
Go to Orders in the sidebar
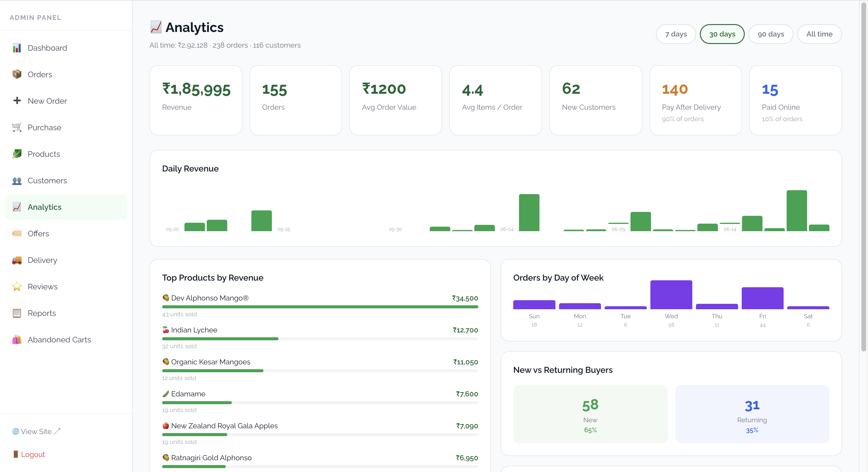click(66, 74)
